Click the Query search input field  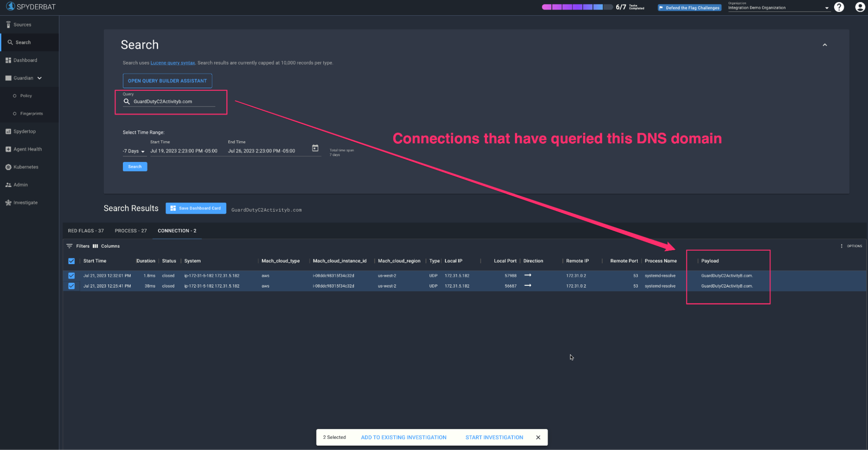174,102
